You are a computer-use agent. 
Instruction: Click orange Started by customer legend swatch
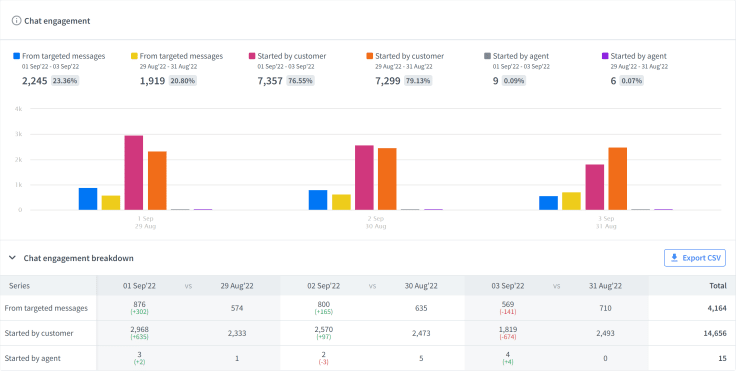click(370, 56)
